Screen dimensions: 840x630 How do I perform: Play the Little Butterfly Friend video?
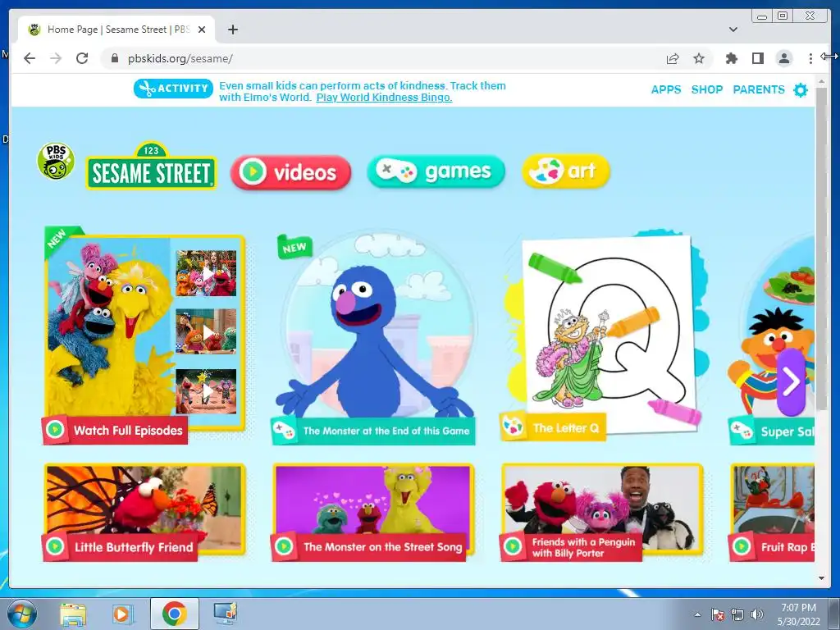click(x=144, y=512)
